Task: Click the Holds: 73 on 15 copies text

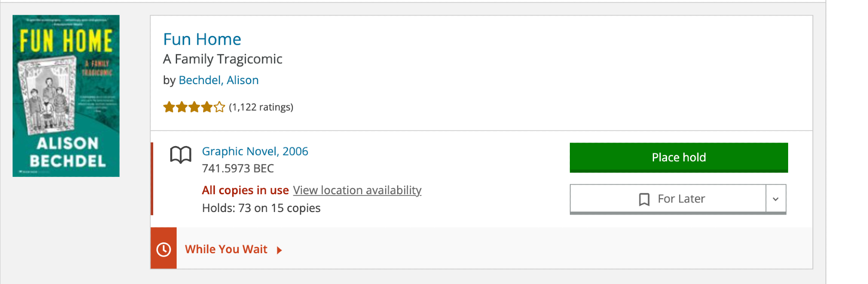Action: (261, 208)
